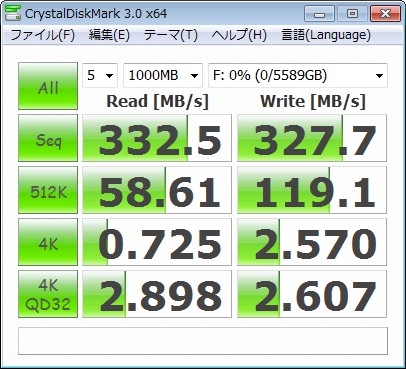Open the 編集(E) menu

pyautogui.click(x=109, y=35)
